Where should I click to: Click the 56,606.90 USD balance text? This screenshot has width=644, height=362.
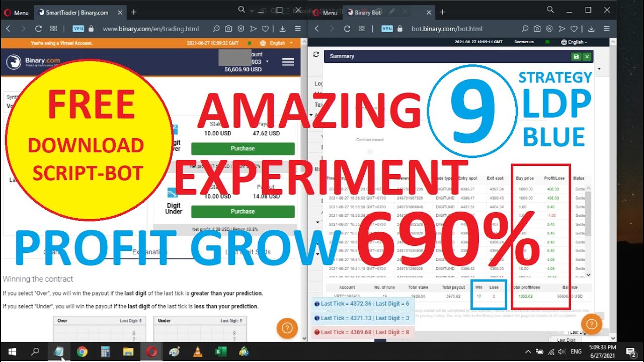[243, 69]
